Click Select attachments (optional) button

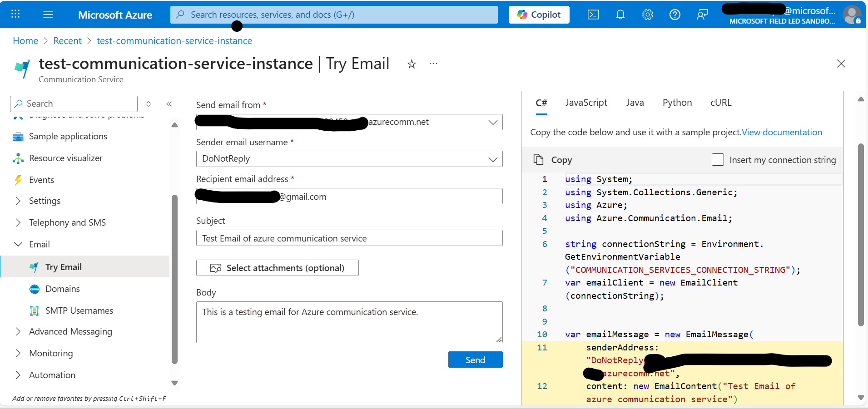click(278, 268)
